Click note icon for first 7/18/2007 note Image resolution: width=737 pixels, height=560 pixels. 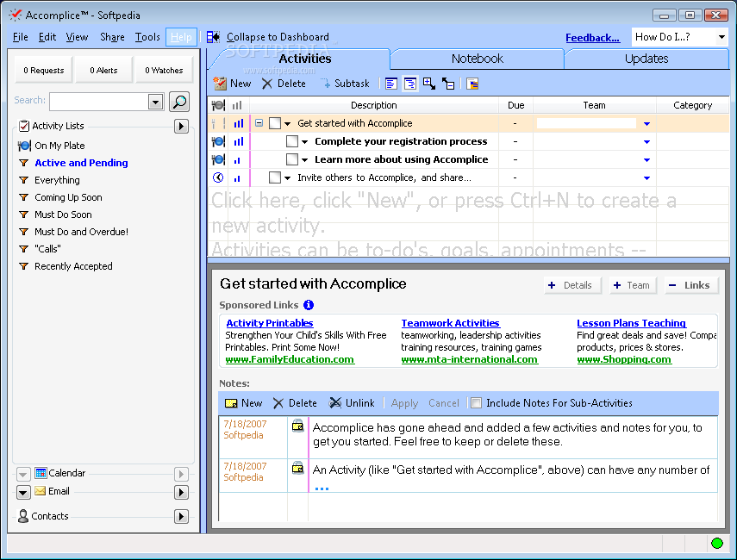[298, 425]
